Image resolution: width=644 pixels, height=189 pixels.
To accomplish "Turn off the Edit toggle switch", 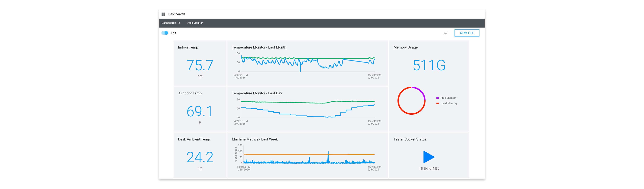I will tap(165, 33).
